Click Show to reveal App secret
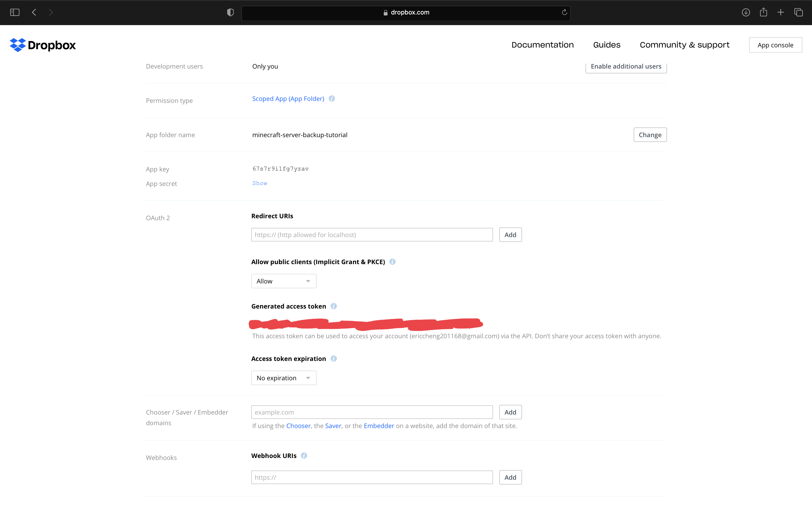 [x=260, y=183]
